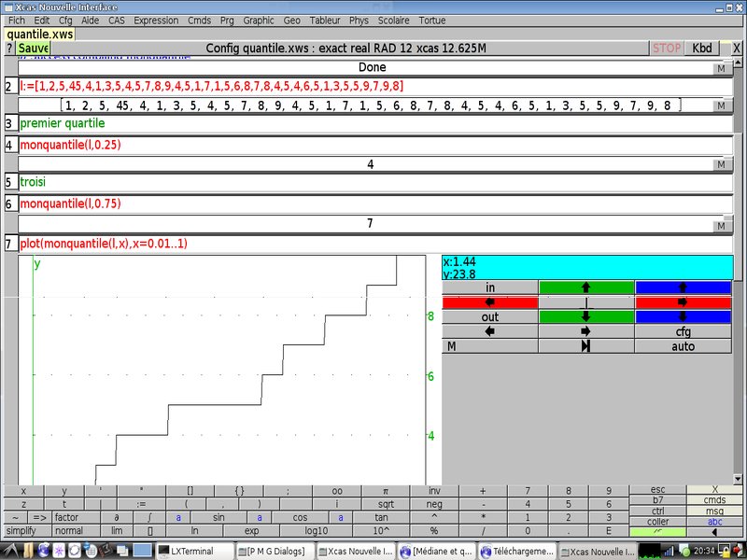The width and height of the screenshot is (747, 560).
Task: Click the blue down arrow button
Action: click(x=682, y=316)
